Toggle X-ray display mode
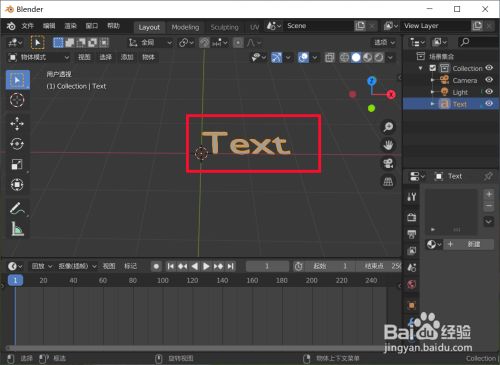 [x=329, y=58]
